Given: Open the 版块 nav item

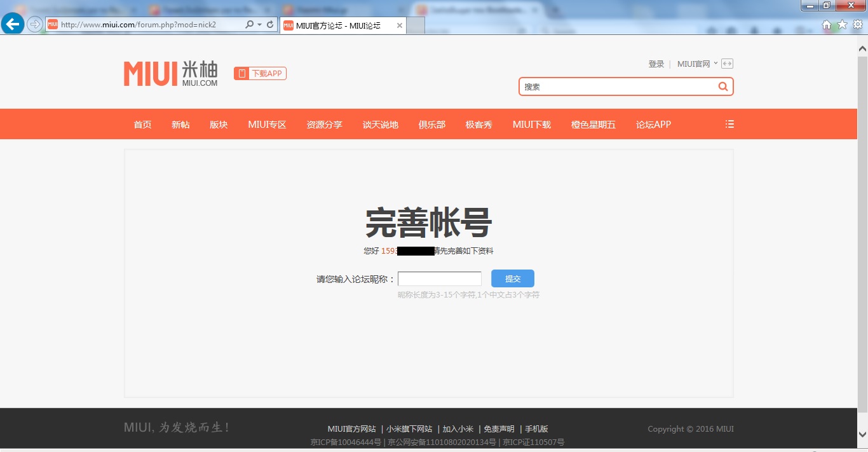Looking at the screenshot, I should 219,124.
